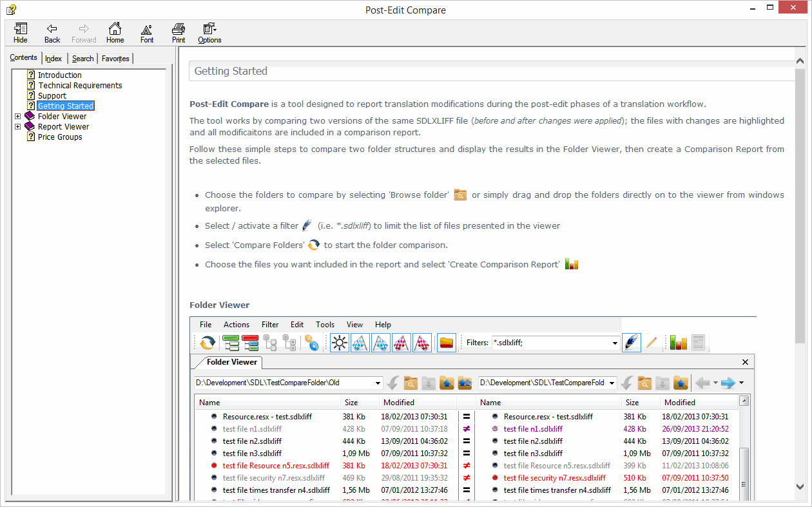Click the filter feather icon in the instructions
812x507 pixels.
coord(307,225)
